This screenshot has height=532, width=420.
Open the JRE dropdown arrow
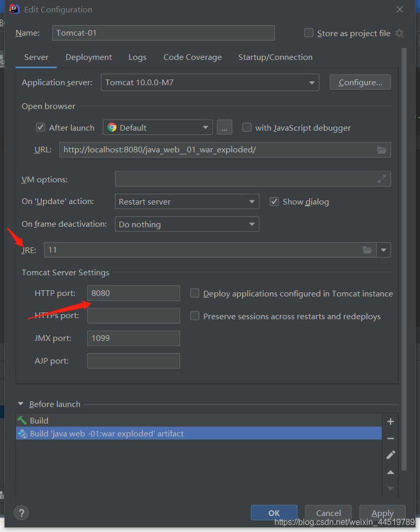pos(383,250)
